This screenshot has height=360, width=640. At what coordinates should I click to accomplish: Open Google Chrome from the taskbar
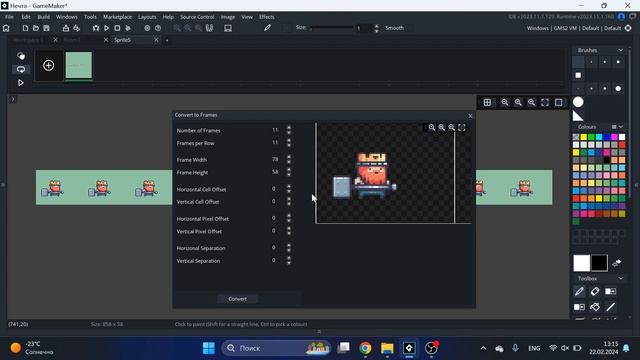[x=365, y=348]
